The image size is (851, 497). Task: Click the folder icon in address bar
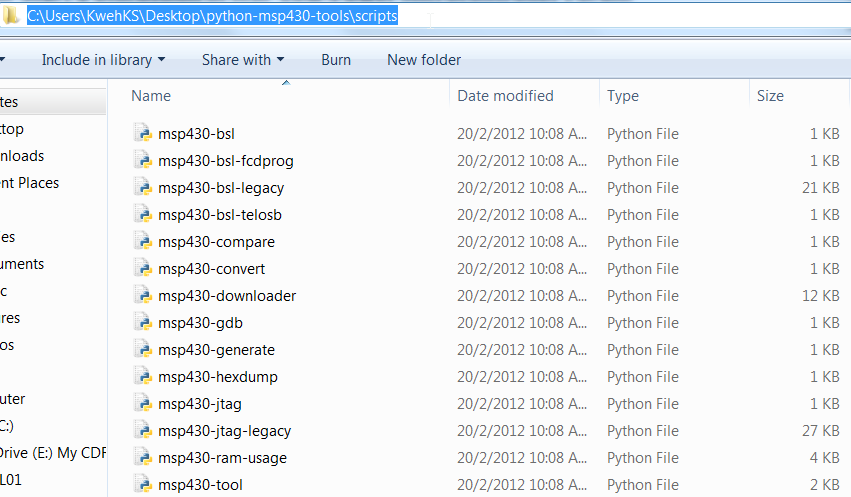(12, 16)
